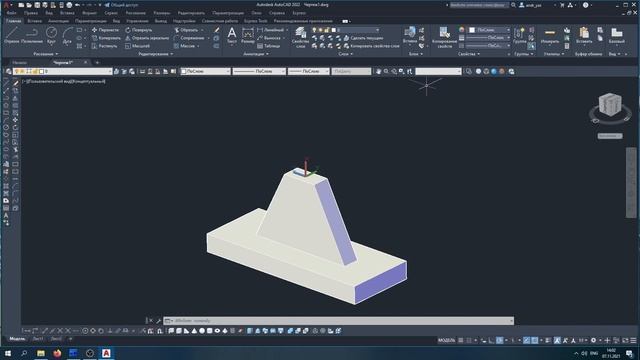Screen dimensions: 640x360
Task: Activate the Перенести (Move) command
Action: click(105, 30)
